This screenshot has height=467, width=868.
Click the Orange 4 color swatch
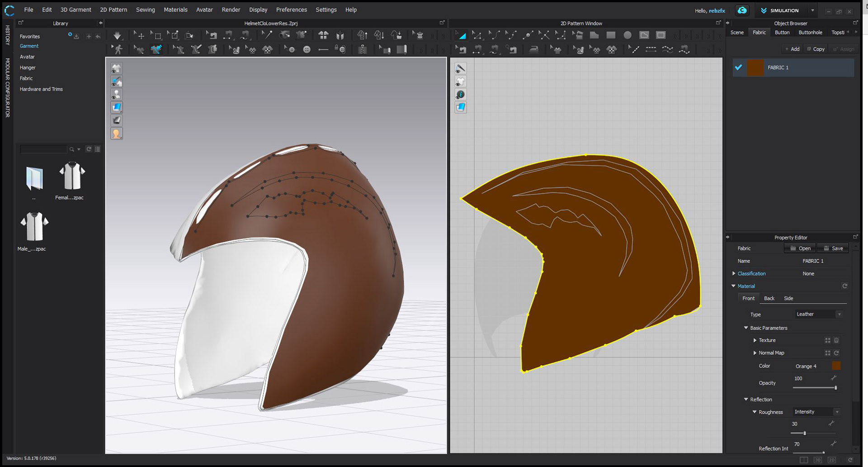pyautogui.click(x=836, y=366)
